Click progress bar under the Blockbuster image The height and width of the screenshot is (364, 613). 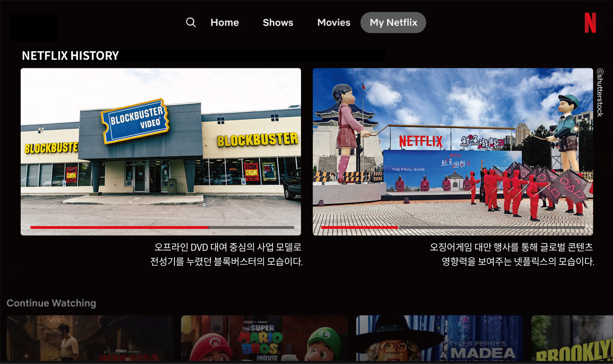tap(162, 227)
